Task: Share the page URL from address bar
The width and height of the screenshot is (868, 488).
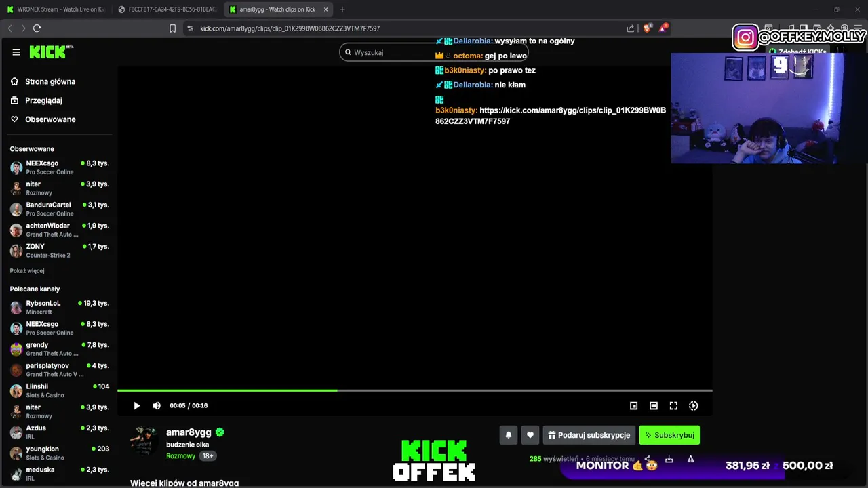Action: click(x=631, y=28)
